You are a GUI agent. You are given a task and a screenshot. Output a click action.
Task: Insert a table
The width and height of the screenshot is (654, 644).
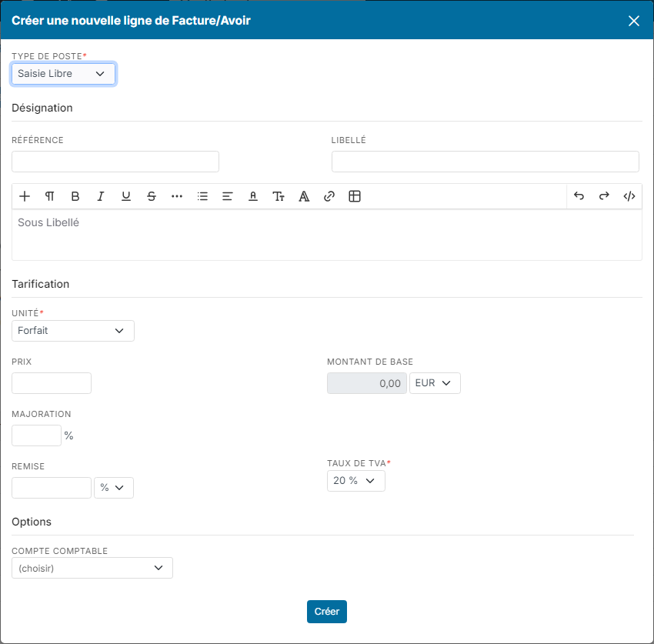pos(355,196)
